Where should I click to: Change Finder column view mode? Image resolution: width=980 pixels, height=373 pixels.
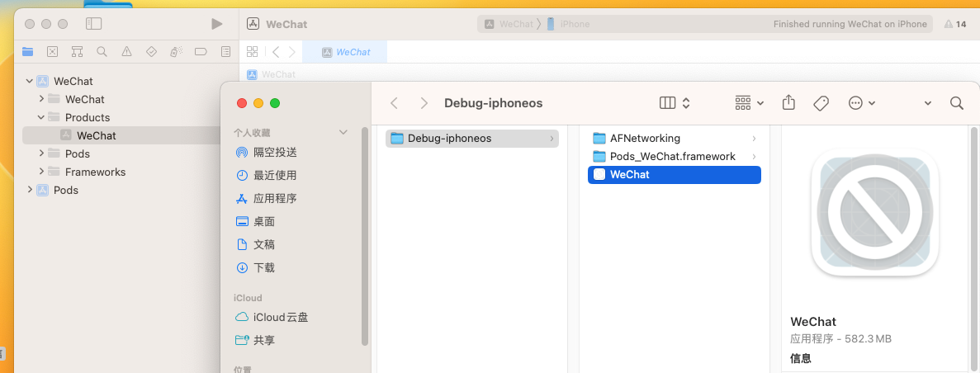pos(675,103)
